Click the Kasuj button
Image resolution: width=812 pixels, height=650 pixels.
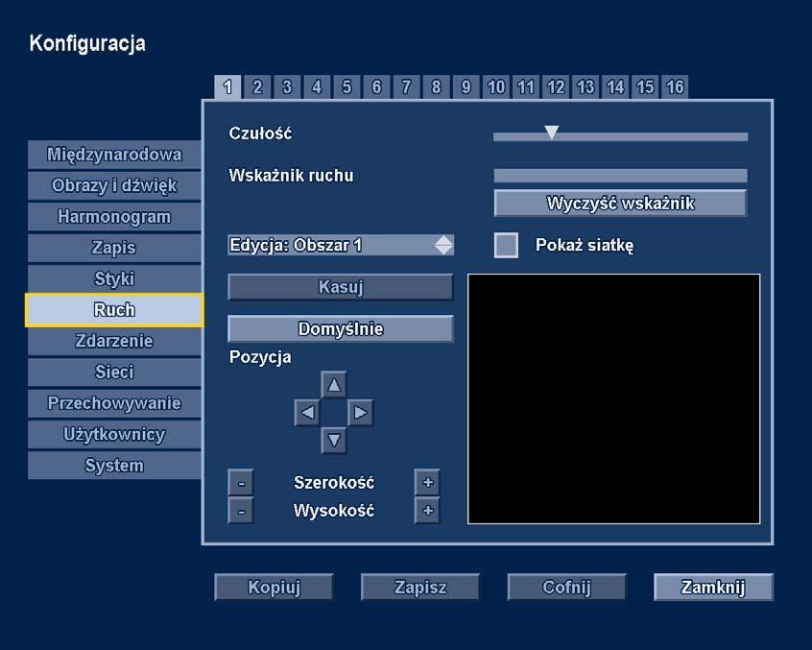(x=341, y=287)
